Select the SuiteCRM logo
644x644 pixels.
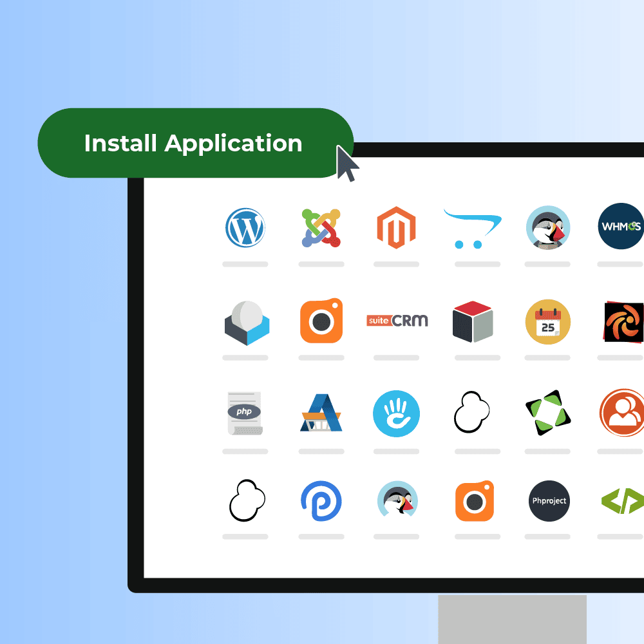click(397, 320)
